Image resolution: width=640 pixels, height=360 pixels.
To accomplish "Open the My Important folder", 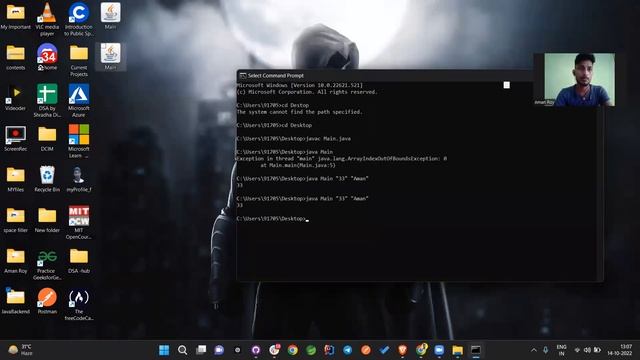I will (x=16, y=16).
